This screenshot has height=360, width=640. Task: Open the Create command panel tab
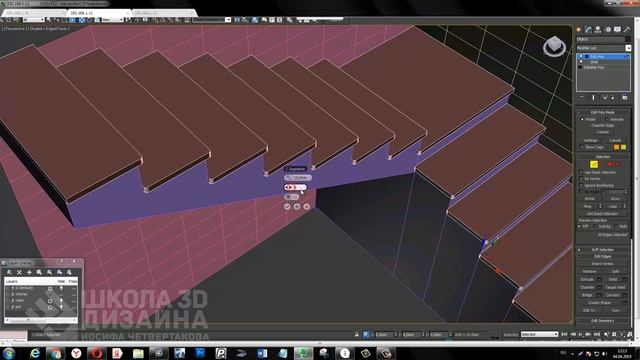point(578,29)
